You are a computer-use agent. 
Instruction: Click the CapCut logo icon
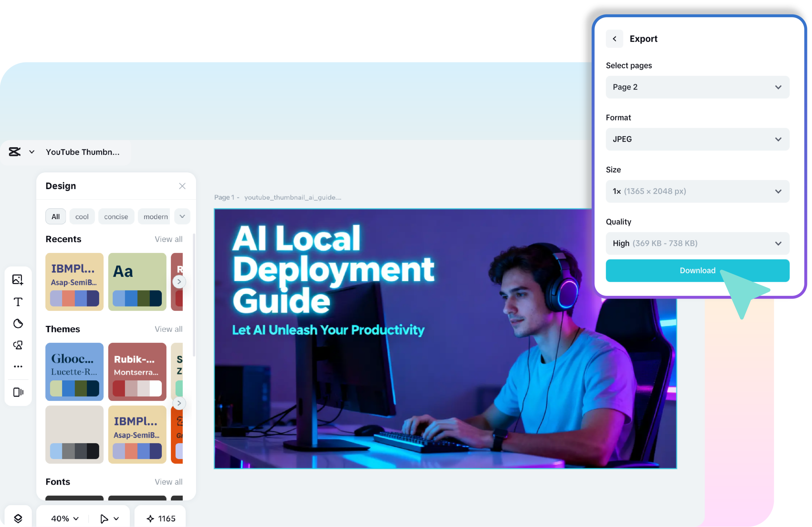15,152
